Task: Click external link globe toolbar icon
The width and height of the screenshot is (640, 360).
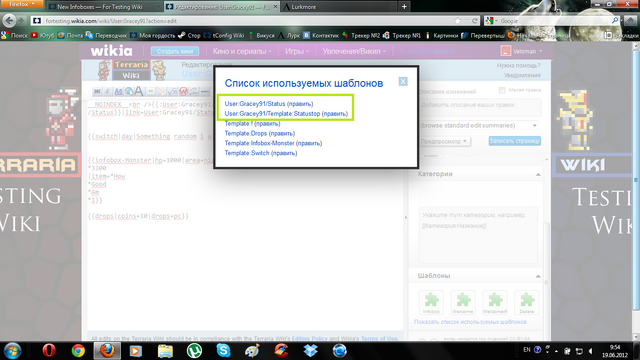Action: tap(129, 91)
